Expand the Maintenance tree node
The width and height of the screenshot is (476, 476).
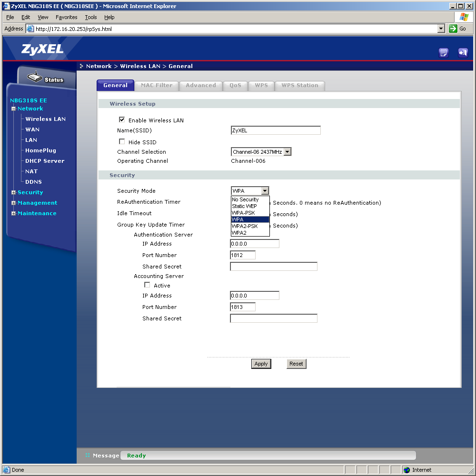point(13,213)
